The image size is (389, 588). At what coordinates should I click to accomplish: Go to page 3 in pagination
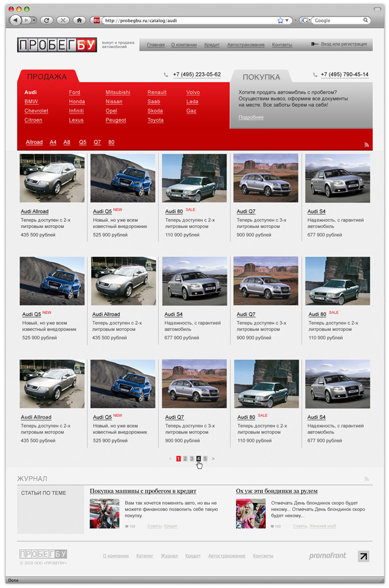click(192, 458)
